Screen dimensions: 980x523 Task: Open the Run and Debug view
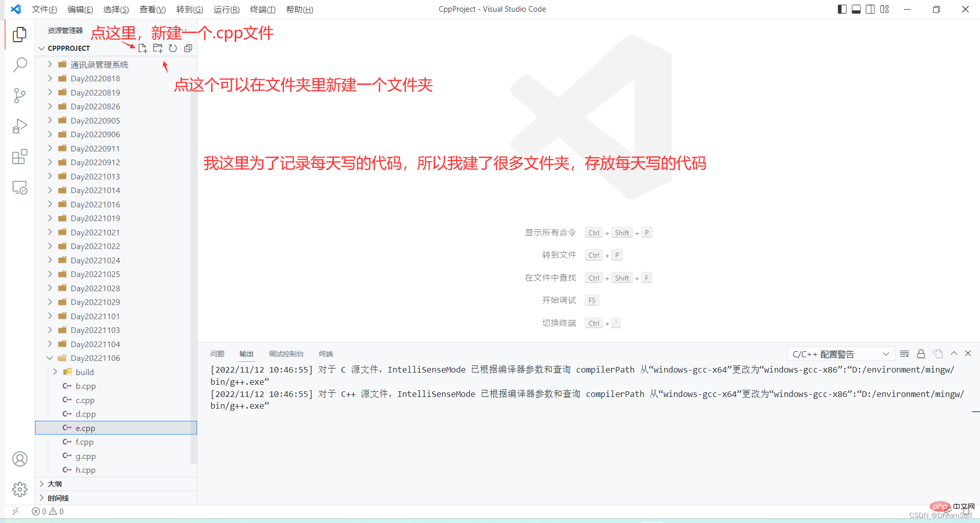pos(19,126)
